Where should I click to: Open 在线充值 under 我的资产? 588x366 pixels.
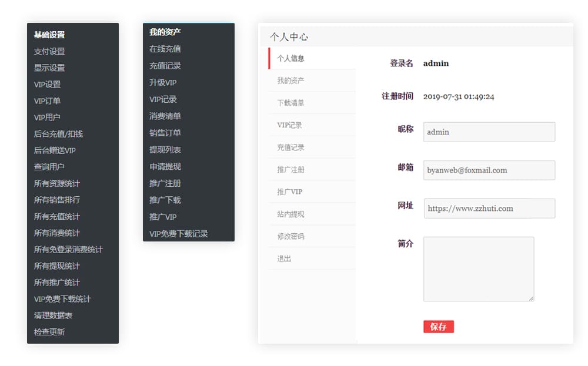tap(166, 49)
